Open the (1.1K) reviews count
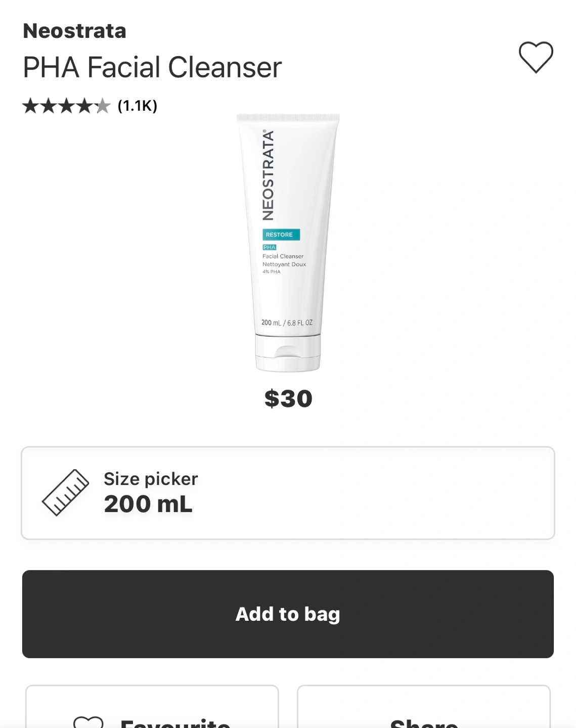The height and width of the screenshot is (728, 576). [138, 106]
